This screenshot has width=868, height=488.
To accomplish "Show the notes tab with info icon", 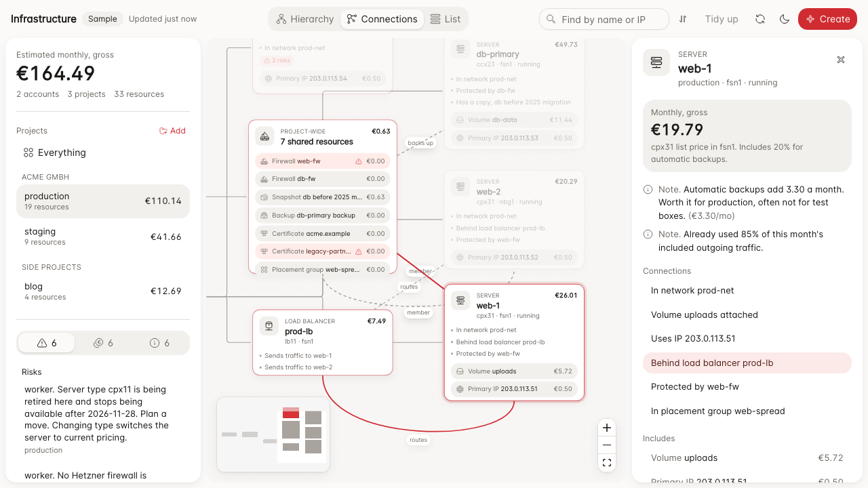I will click(159, 343).
